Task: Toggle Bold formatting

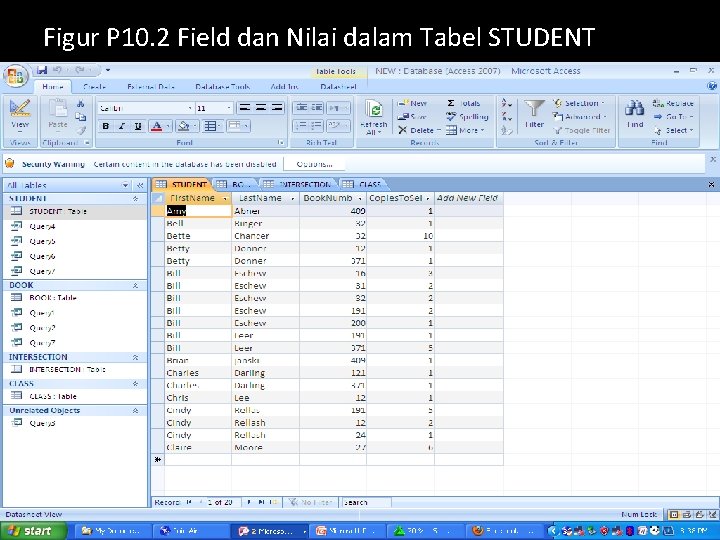Action: [106, 126]
